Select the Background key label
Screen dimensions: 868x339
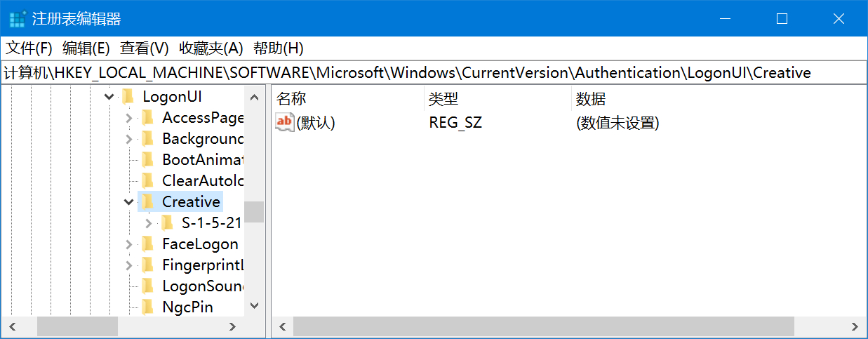203,139
